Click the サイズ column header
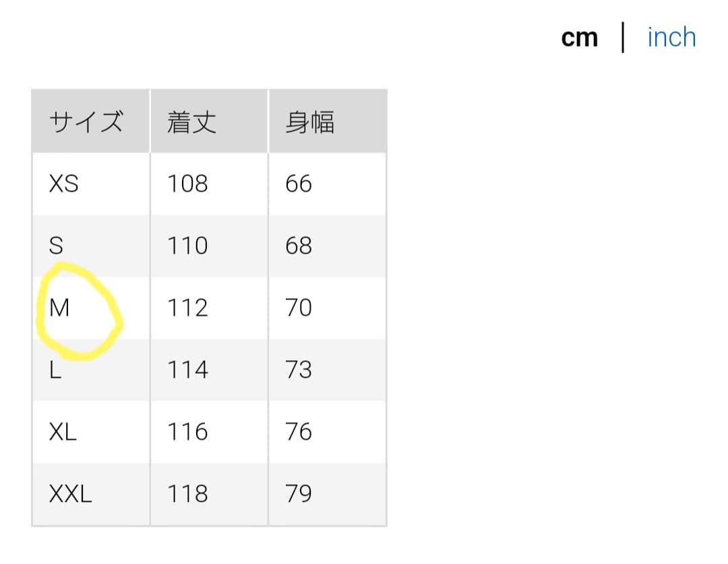728x564 pixels. click(x=86, y=123)
